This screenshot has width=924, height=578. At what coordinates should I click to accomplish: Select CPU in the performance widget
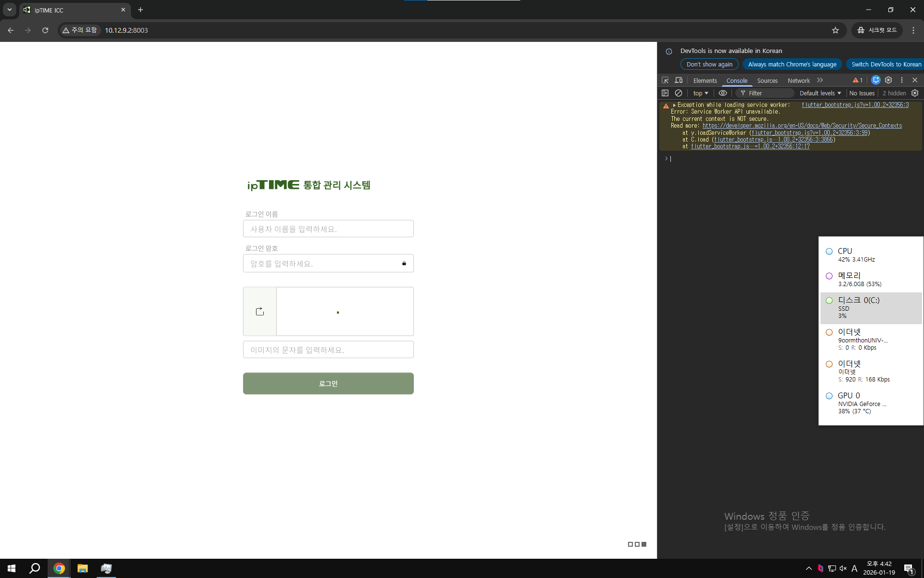pyautogui.click(x=871, y=255)
